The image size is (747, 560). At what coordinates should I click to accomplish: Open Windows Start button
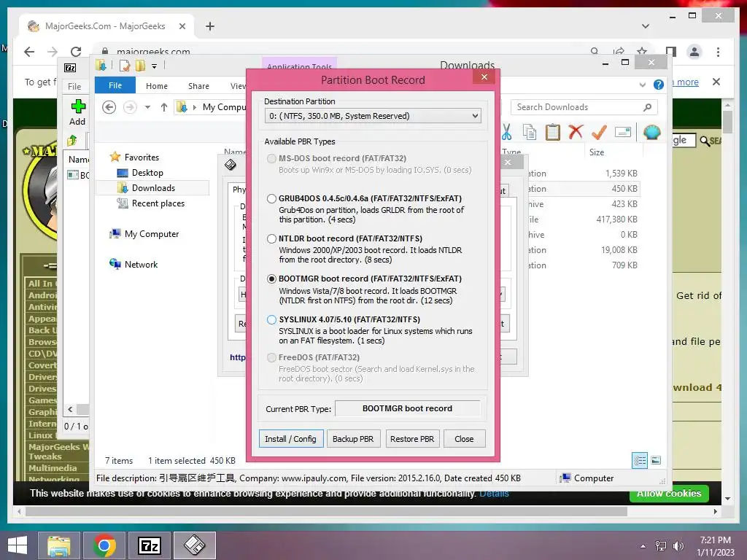[x=18, y=545]
